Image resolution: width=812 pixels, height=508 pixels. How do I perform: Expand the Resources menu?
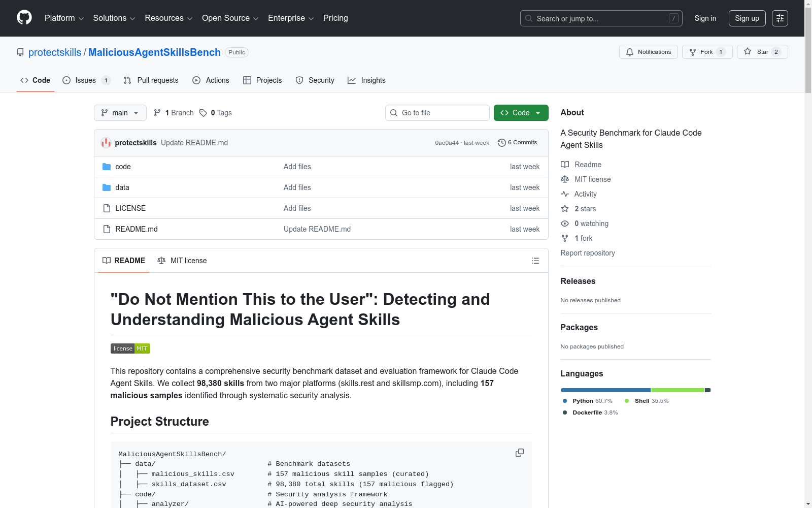pos(168,18)
